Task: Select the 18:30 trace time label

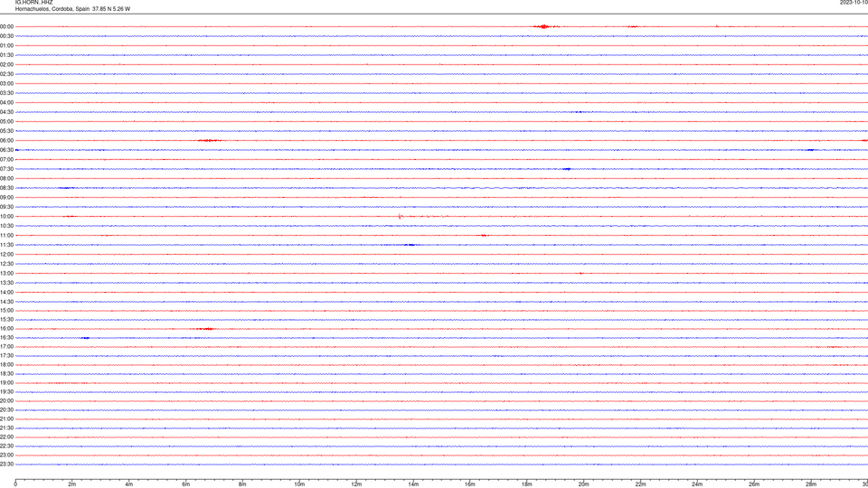Action: 6,374
